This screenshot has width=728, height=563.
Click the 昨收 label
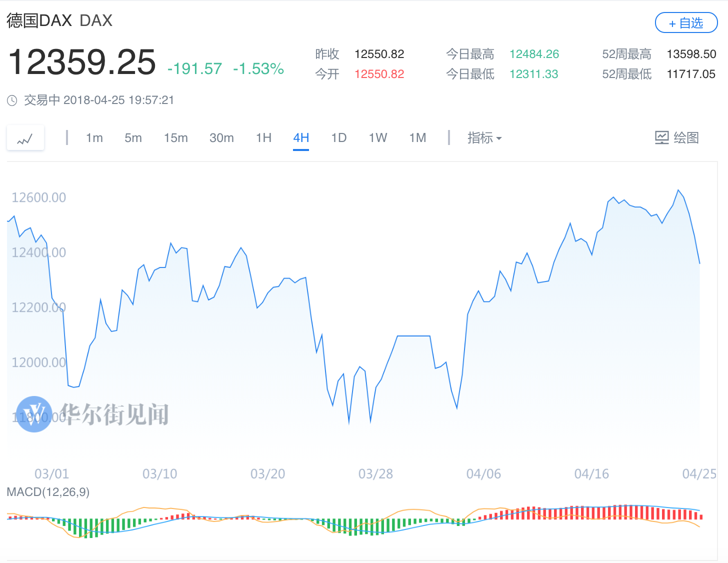click(x=327, y=54)
